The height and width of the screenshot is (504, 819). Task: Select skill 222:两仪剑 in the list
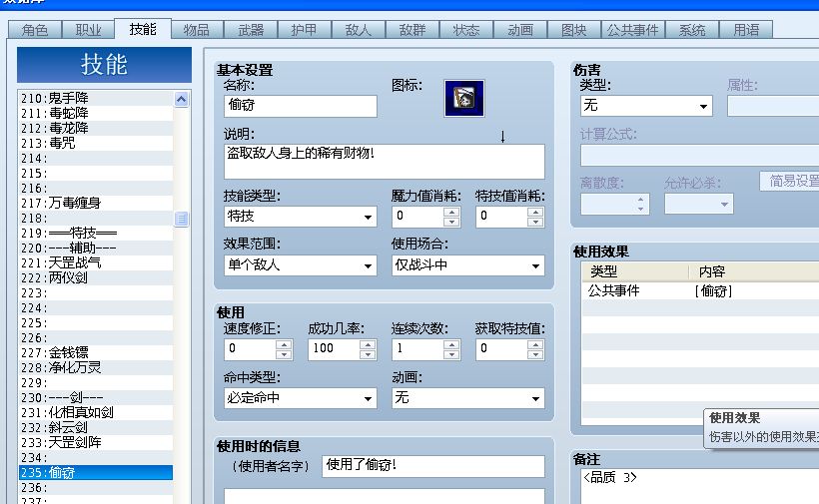[96, 278]
